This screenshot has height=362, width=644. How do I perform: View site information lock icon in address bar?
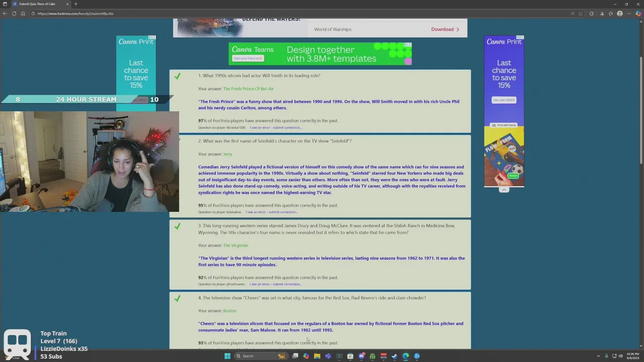tap(33, 14)
